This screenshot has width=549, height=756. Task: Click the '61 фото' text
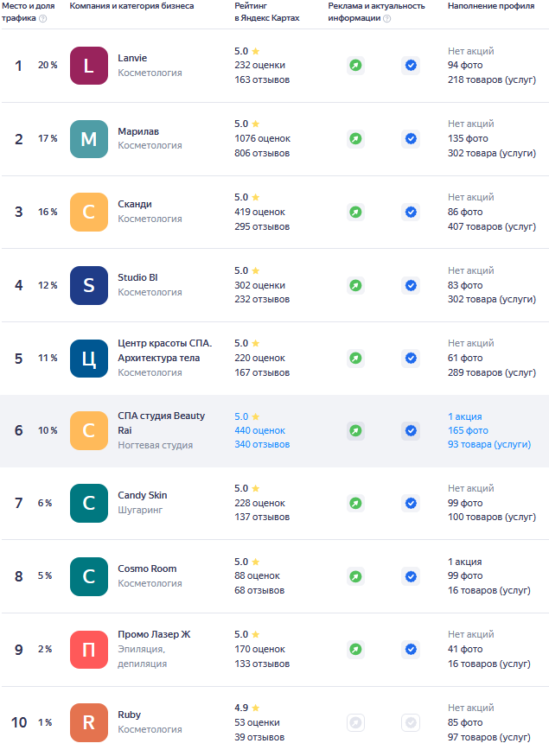[465, 359]
